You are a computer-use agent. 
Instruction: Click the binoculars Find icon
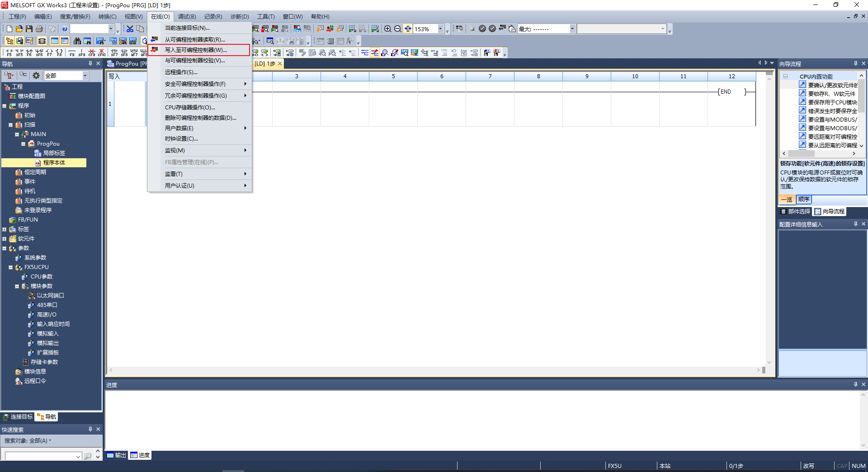[x=77, y=41]
